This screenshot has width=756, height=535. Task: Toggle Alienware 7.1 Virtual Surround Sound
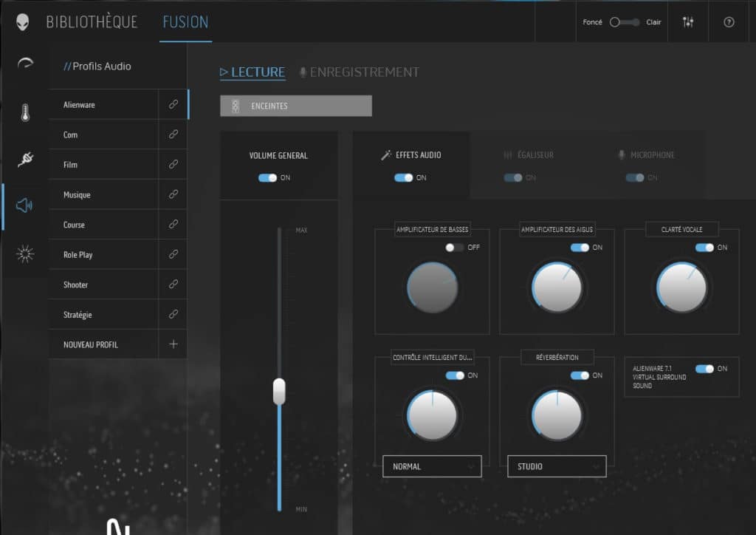tap(704, 369)
